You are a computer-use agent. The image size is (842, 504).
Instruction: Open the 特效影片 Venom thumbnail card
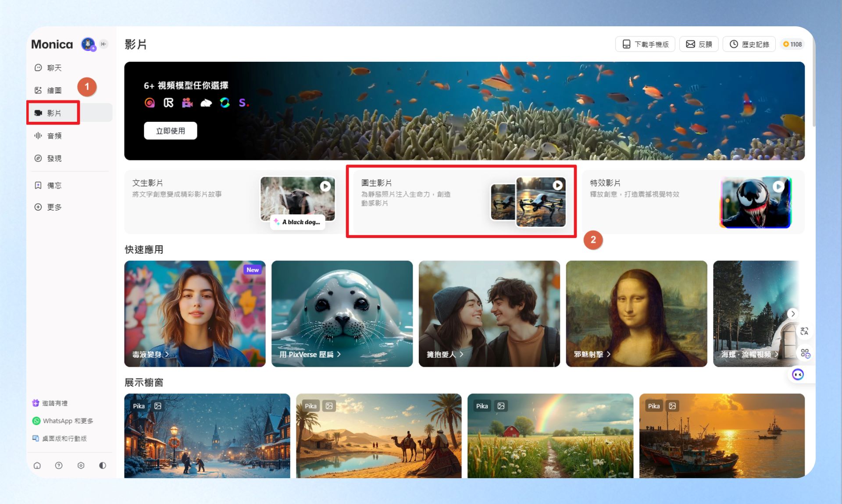[756, 202]
